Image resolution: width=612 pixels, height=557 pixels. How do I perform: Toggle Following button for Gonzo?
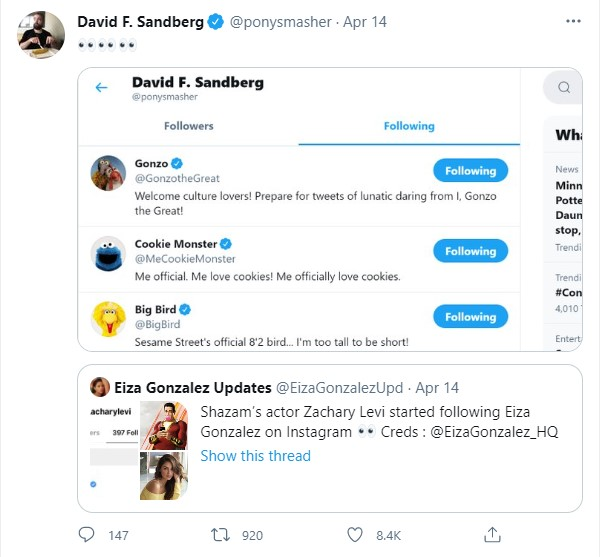click(470, 171)
